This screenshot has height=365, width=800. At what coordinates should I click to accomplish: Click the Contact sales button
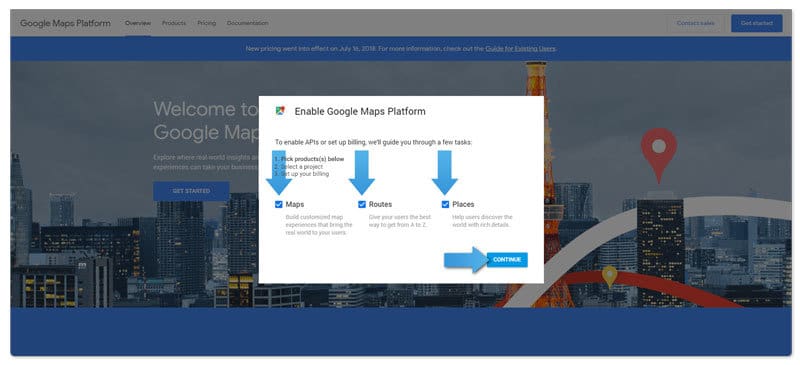[x=696, y=23]
